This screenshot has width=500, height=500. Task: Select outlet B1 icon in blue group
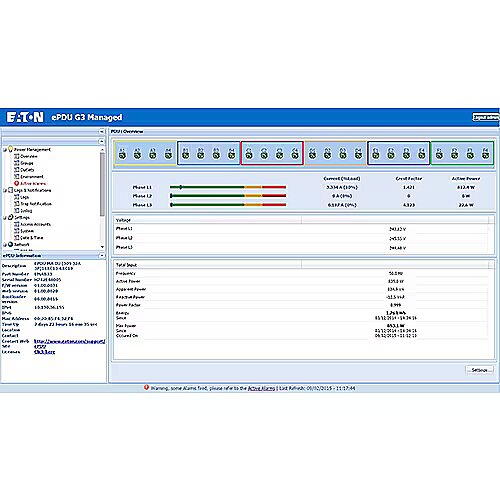pos(186,154)
